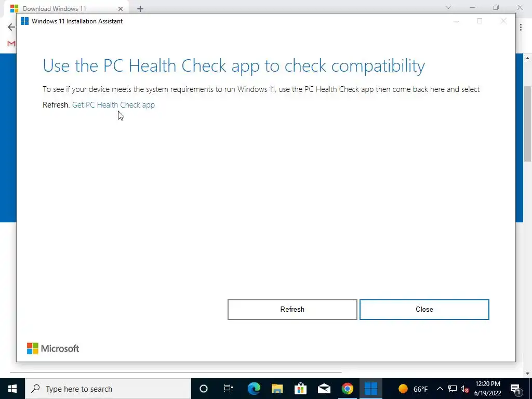This screenshot has width=532, height=399.
Task: Open the tab search chevron in Chrome
Action: click(448, 7)
